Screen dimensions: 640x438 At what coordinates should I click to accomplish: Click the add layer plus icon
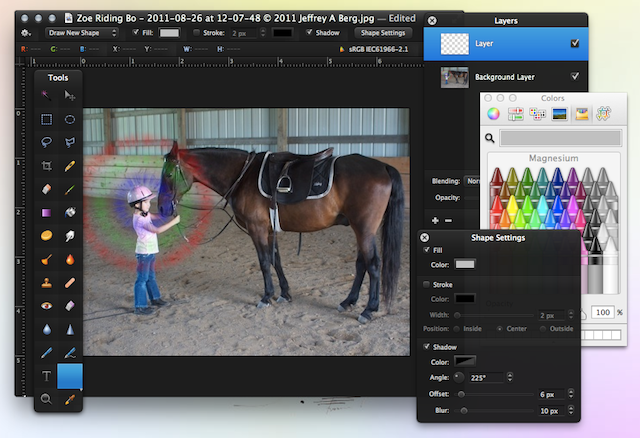(x=435, y=219)
